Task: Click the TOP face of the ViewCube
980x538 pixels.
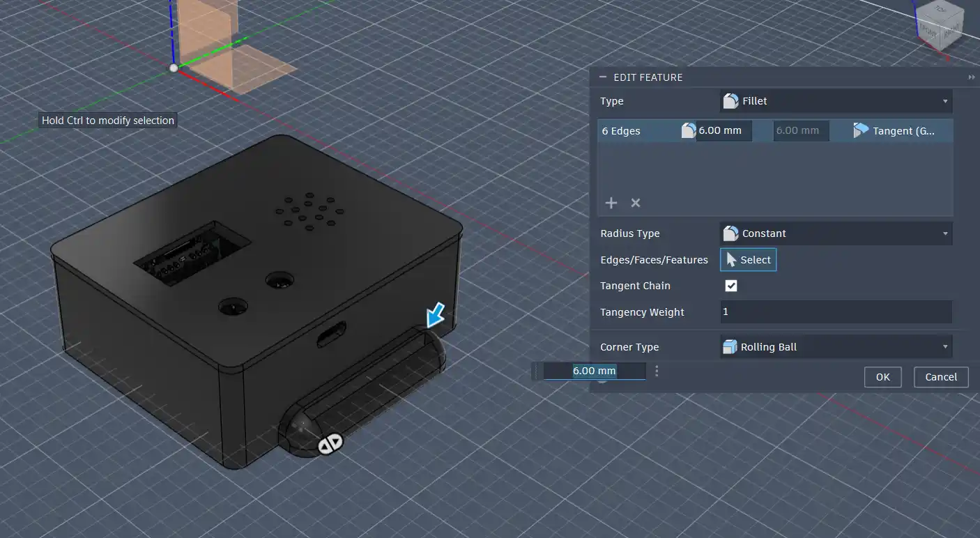Action: click(940, 10)
